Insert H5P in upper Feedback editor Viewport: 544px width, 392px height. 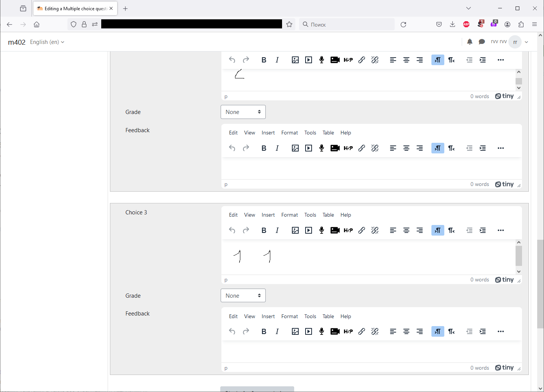click(348, 148)
